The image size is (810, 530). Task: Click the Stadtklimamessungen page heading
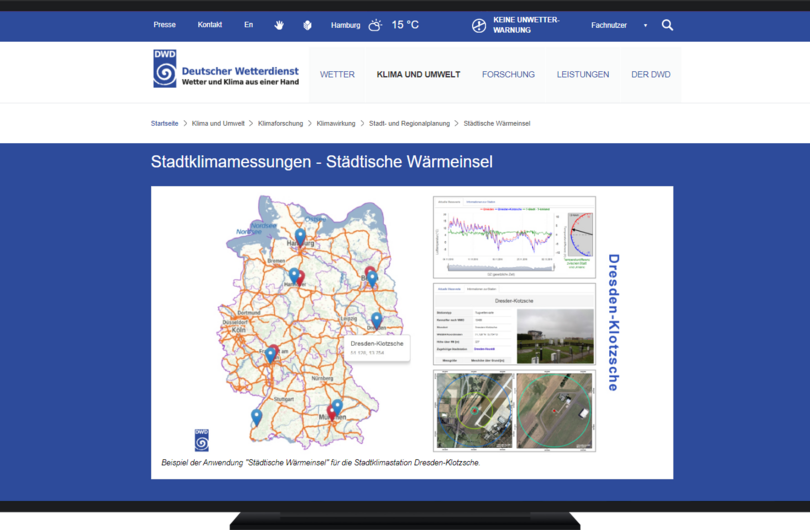[x=321, y=162]
